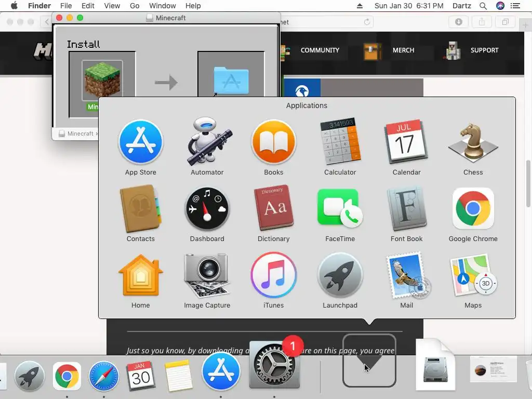The image size is (532, 399).
Task: Open Safari downloads button
Action: tap(458, 22)
